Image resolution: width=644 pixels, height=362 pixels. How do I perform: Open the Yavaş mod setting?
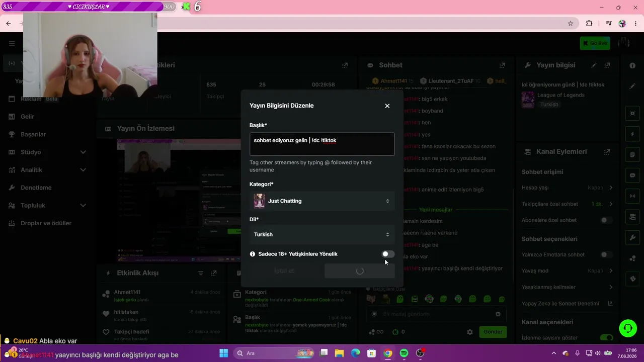[x=567, y=270]
